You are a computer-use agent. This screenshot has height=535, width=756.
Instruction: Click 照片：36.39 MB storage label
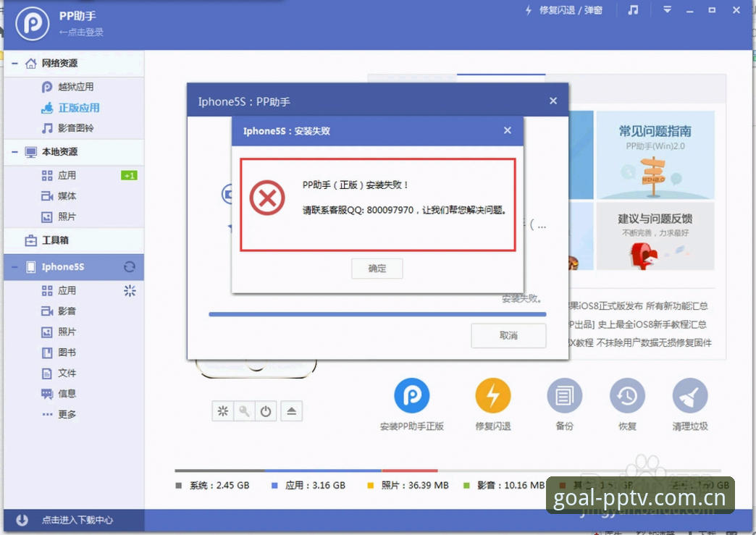point(408,485)
